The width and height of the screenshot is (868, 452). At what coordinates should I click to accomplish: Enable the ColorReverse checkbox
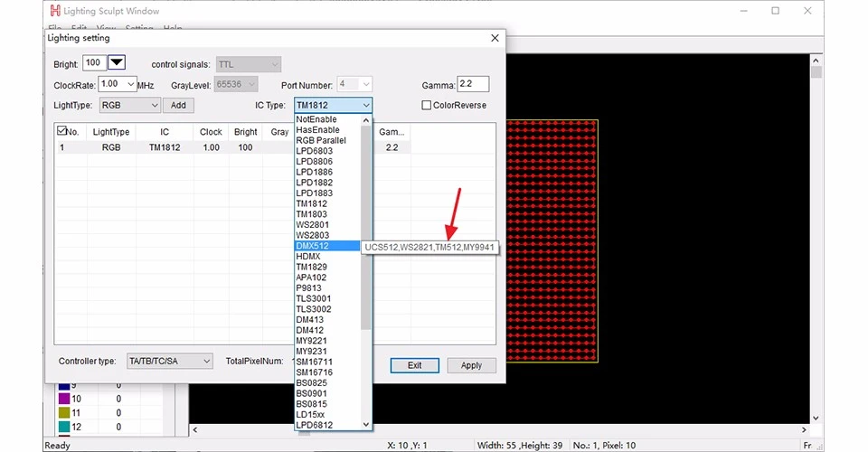click(x=426, y=105)
